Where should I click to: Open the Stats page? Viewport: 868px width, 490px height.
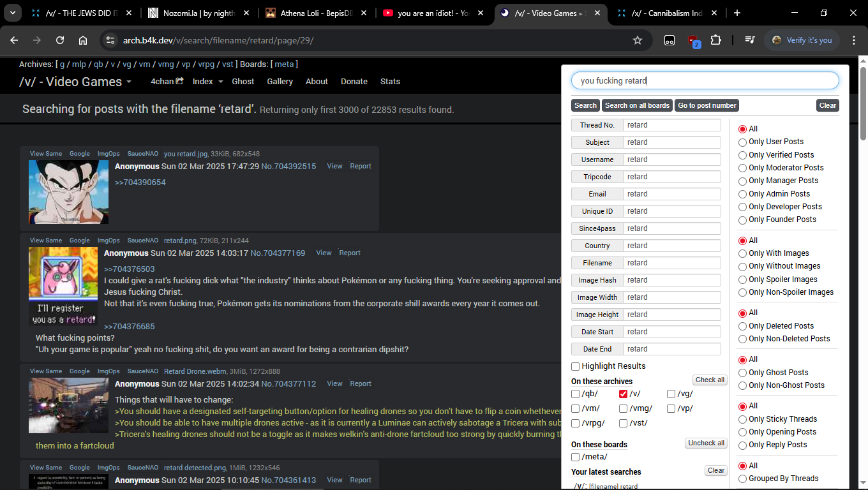pyautogui.click(x=390, y=82)
